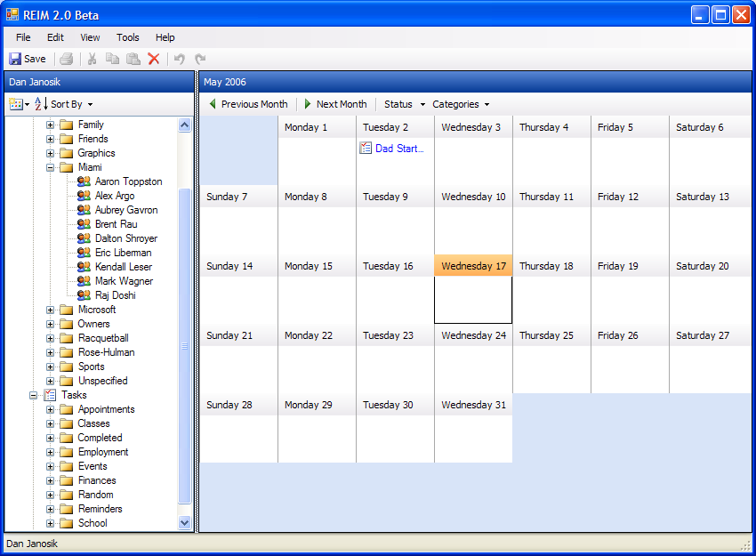Collapse the Miami folder node

[50, 167]
